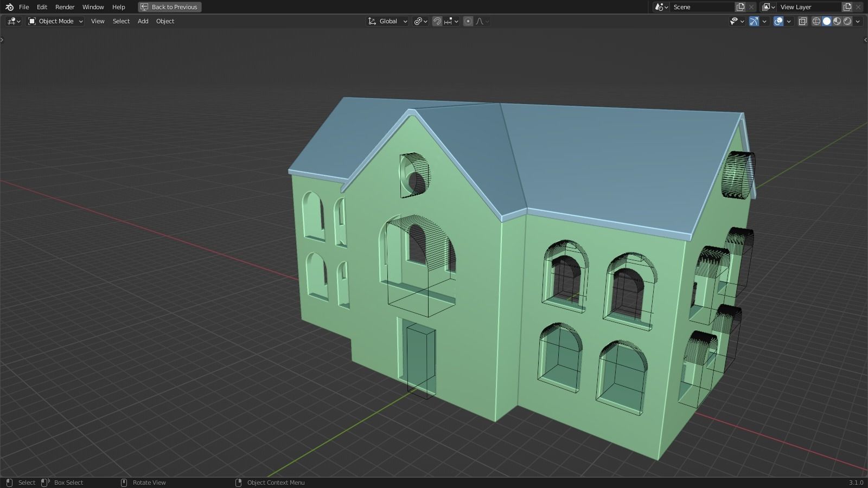
Task: Open the Render menu
Action: pyautogui.click(x=65, y=7)
